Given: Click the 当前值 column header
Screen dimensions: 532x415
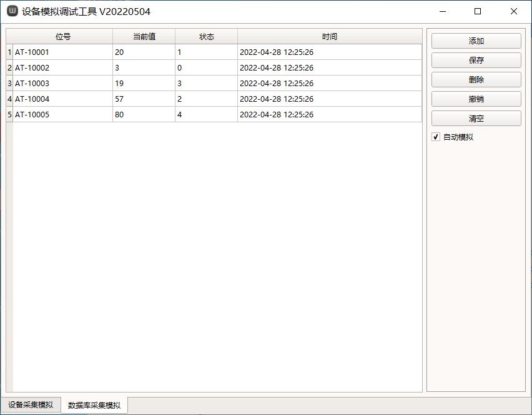Looking at the screenshot, I should tap(144, 37).
